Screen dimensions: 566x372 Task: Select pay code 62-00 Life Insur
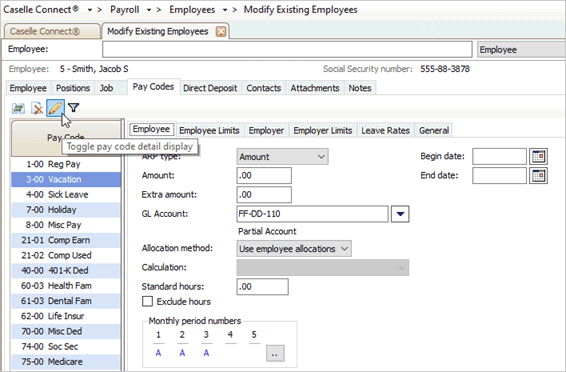tap(66, 316)
